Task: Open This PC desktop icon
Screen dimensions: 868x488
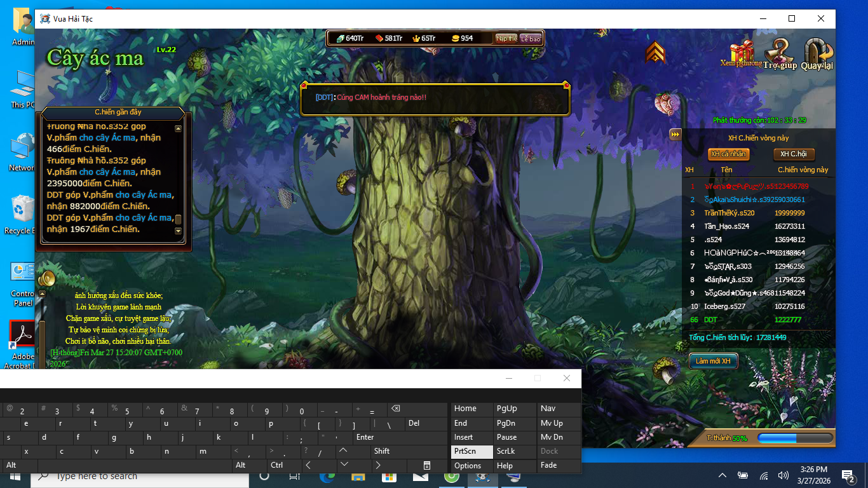Action: (23, 89)
